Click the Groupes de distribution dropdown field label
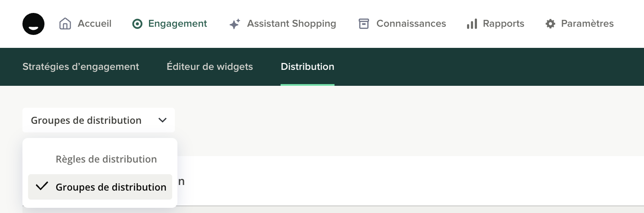Image resolution: width=644 pixels, height=213 pixels. pyautogui.click(x=86, y=120)
